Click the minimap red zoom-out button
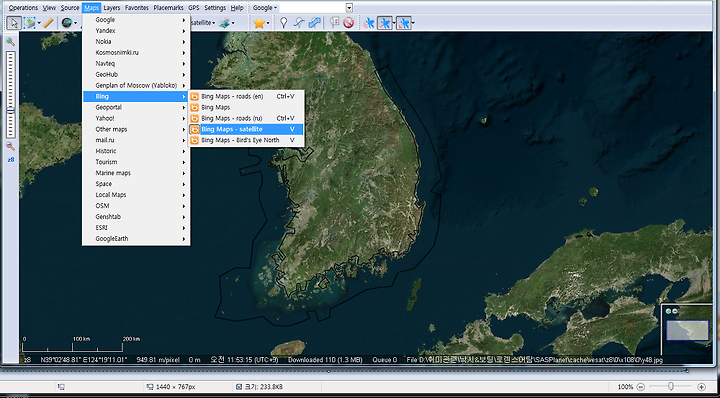720x398 pixels. pyautogui.click(x=675, y=311)
